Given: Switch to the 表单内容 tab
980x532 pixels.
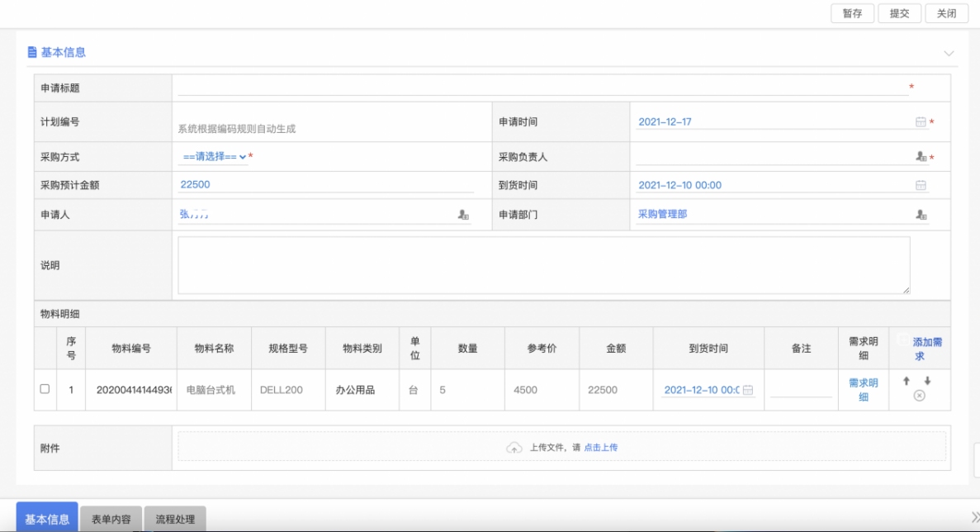Looking at the screenshot, I should (111, 519).
